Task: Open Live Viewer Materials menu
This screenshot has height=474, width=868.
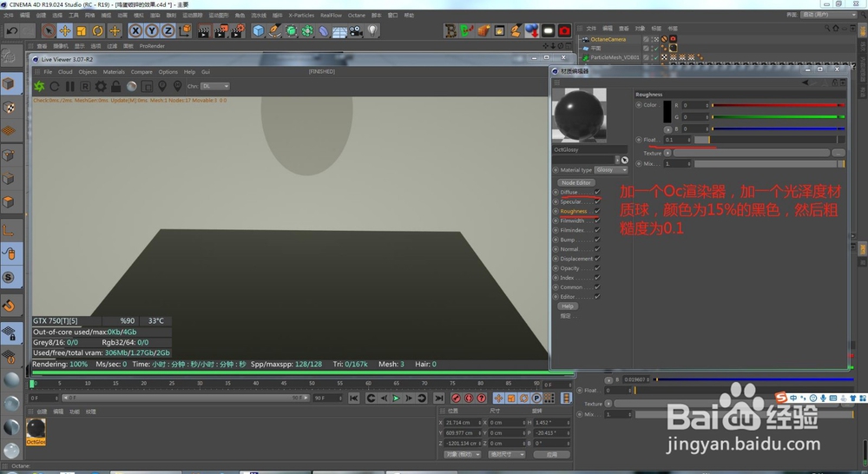Action: point(114,72)
